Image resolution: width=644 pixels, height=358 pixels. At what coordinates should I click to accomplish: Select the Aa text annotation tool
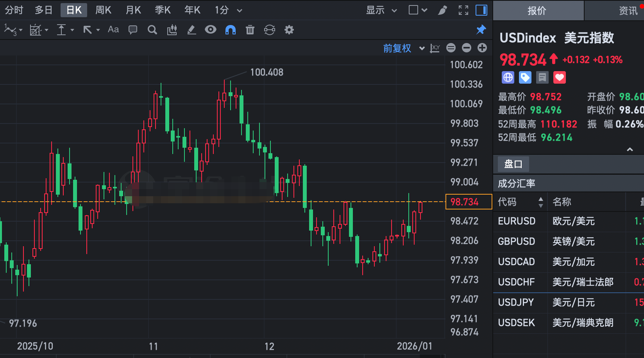(x=113, y=30)
